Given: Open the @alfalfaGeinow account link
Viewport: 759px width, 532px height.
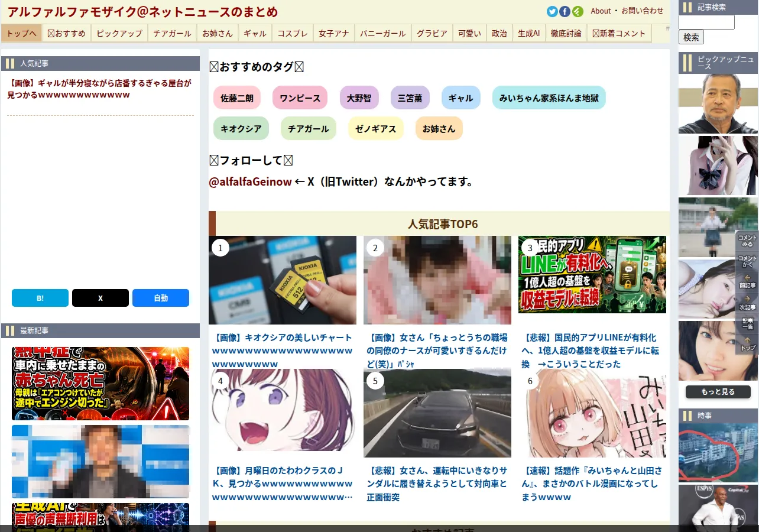Looking at the screenshot, I should click(x=251, y=182).
